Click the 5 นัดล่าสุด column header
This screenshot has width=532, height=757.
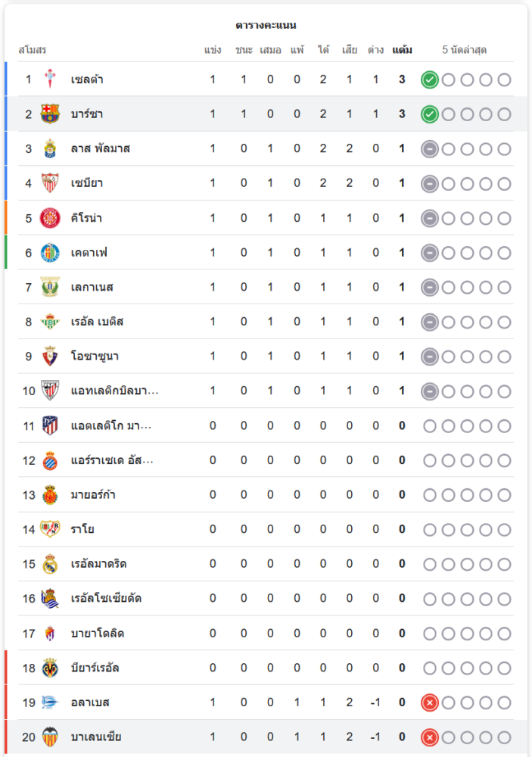tap(465, 50)
